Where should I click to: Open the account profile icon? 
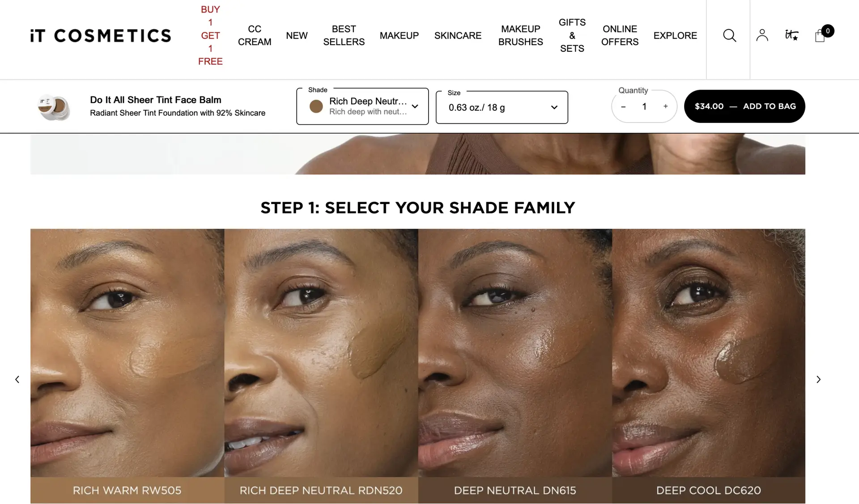pyautogui.click(x=762, y=35)
